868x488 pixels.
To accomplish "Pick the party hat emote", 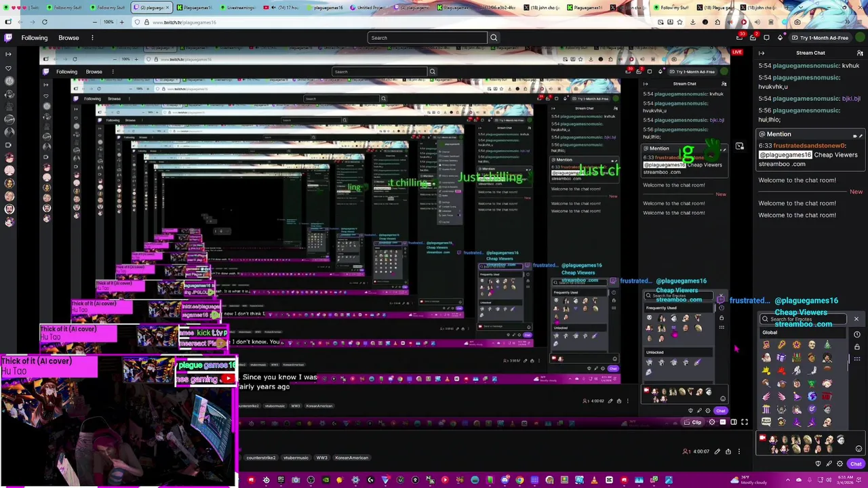I will (x=797, y=396).
